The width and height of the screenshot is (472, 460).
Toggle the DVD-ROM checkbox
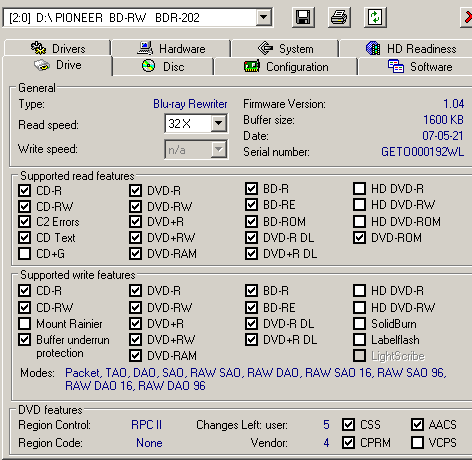point(359,238)
